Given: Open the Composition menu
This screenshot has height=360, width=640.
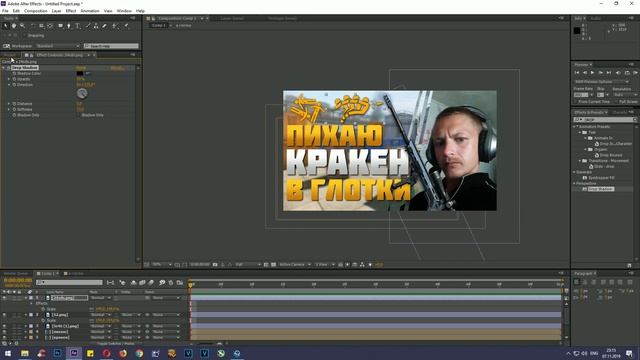Looking at the screenshot, I should click(36, 11).
